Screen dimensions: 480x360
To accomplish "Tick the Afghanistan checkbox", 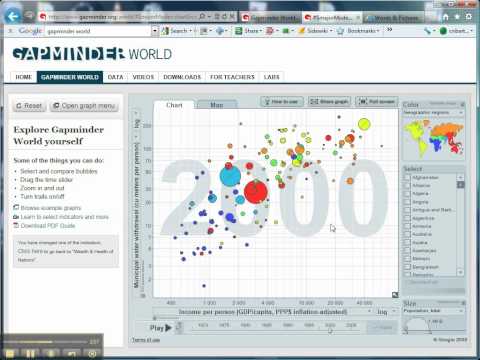I will click(x=407, y=177).
